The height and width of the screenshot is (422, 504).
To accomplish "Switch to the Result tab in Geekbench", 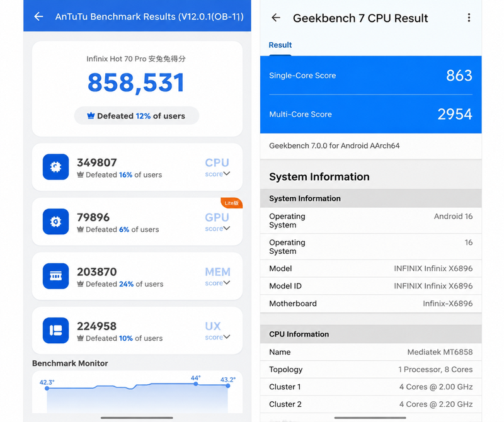I will pyautogui.click(x=280, y=45).
